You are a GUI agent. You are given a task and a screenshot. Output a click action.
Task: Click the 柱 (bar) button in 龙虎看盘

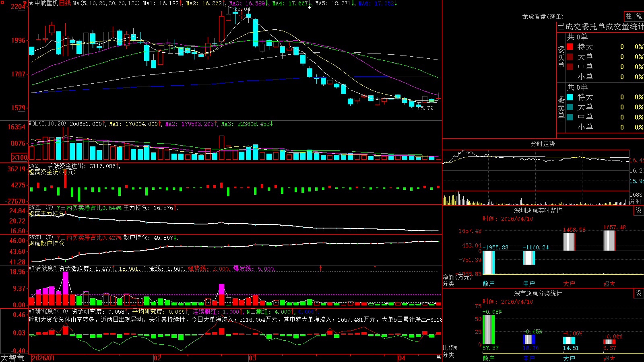(629, 16)
